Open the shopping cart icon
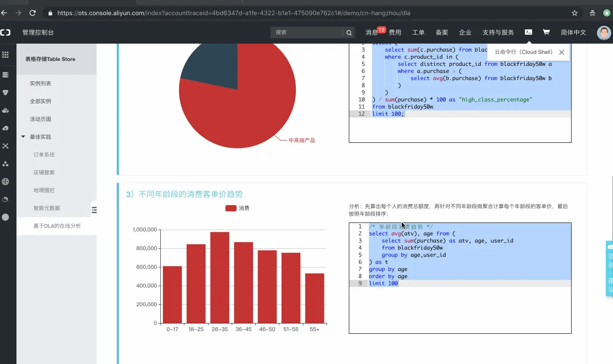 click(x=546, y=32)
